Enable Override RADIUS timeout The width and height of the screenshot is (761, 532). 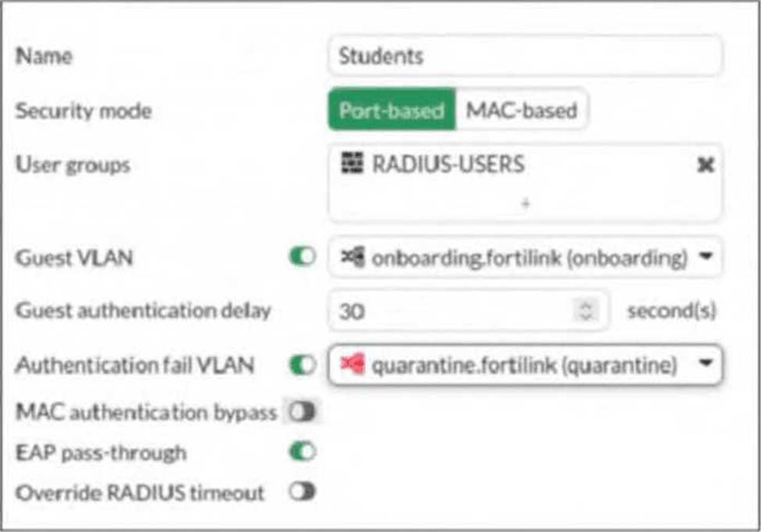[x=302, y=492]
